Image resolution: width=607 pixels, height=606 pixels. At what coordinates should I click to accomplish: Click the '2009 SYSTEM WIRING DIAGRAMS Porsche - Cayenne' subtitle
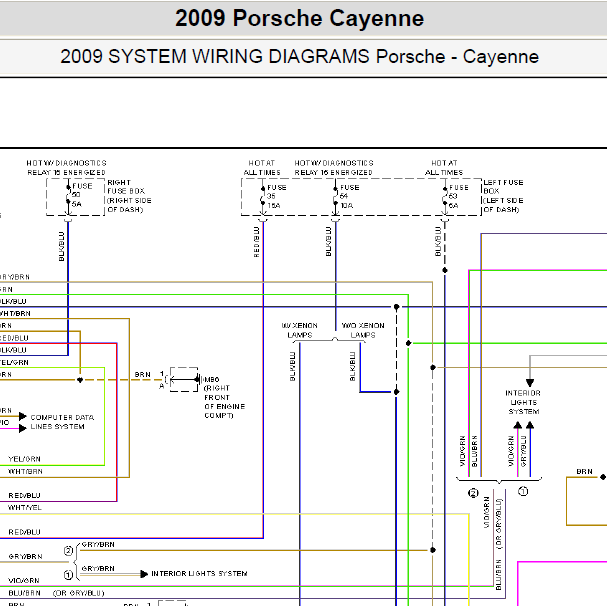point(299,57)
